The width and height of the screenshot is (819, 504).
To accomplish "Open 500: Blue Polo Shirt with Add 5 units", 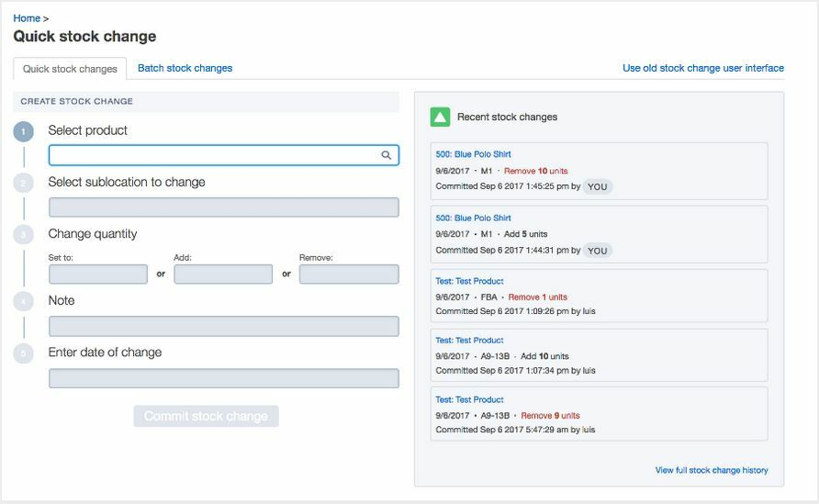I will [x=473, y=218].
